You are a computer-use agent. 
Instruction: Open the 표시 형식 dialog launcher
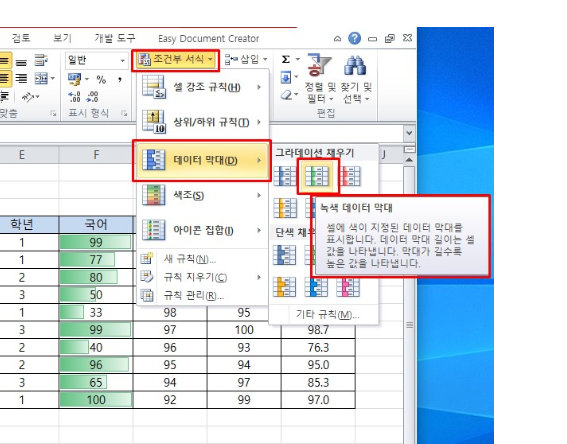(124, 114)
